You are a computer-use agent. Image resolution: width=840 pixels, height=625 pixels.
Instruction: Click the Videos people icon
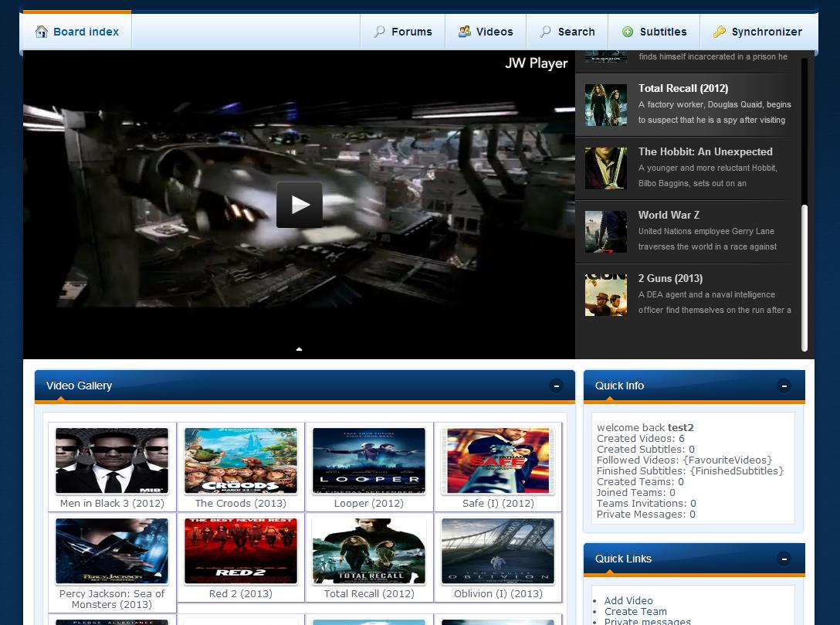pyautogui.click(x=464, y=32)
